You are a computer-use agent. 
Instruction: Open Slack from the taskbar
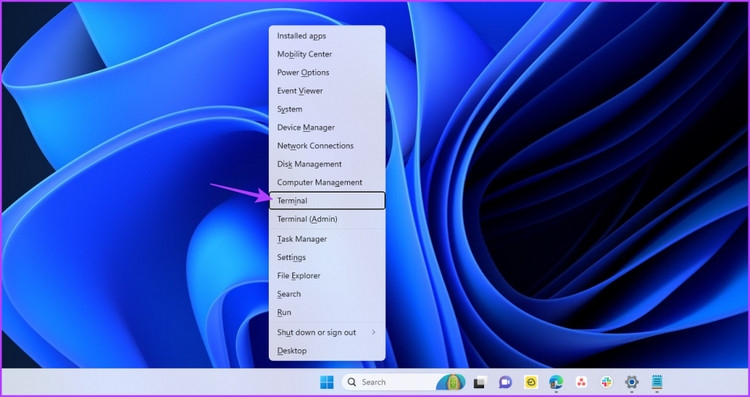(607, 382)
